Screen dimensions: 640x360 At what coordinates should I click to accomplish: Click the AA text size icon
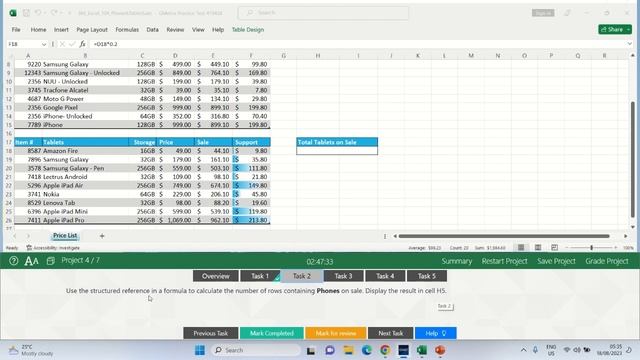click(x=31, y=260)
